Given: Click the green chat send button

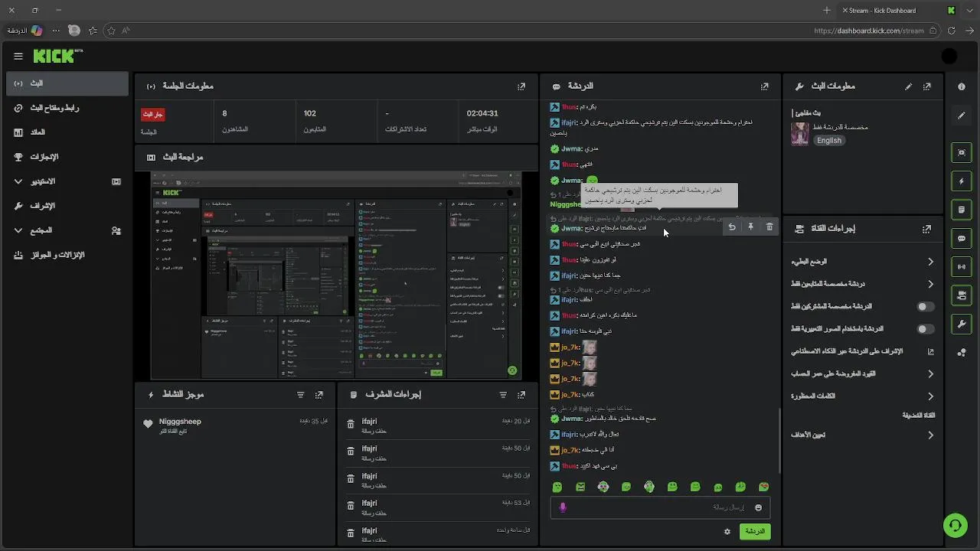Looking at the screenshot, I should click(x=755, y=531).
